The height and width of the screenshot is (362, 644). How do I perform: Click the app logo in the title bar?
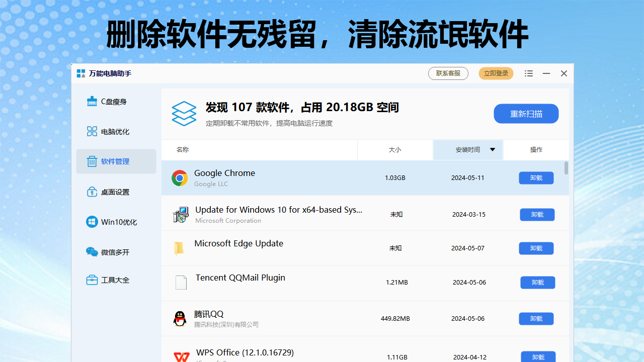[x=81, y=73]
